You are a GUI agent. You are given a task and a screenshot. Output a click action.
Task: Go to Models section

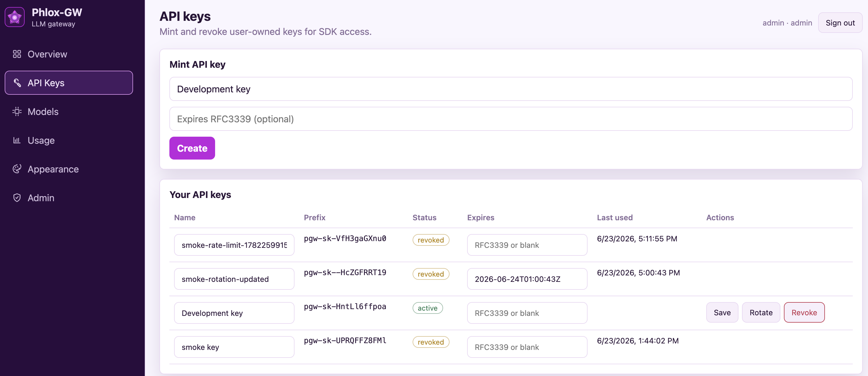[69, 111]
